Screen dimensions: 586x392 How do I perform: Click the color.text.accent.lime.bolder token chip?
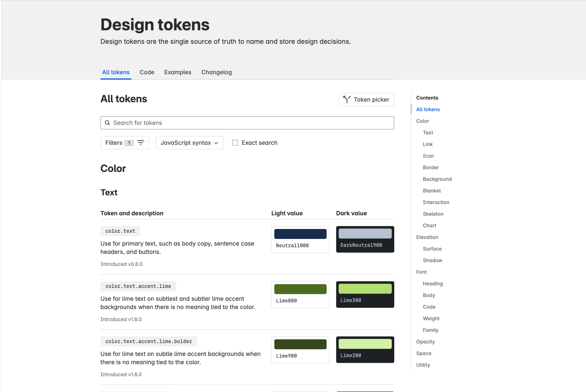click(x=149, y=341)
